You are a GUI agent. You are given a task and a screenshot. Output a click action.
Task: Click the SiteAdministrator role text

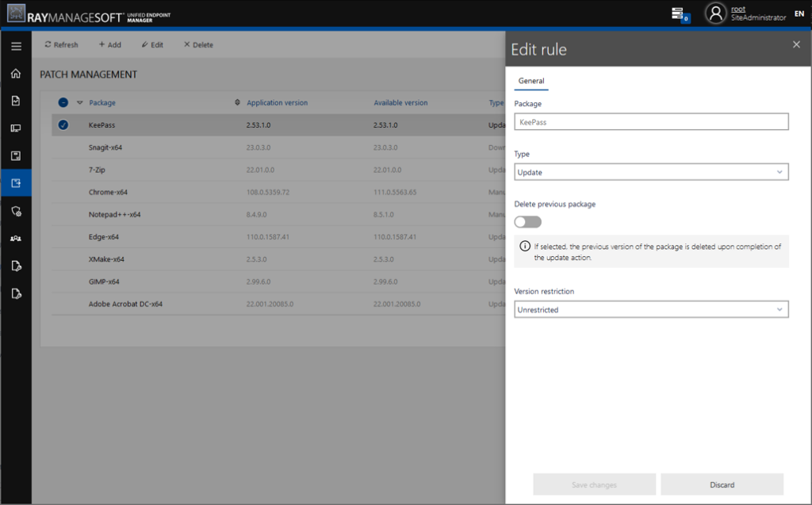(x=758, y=17)
